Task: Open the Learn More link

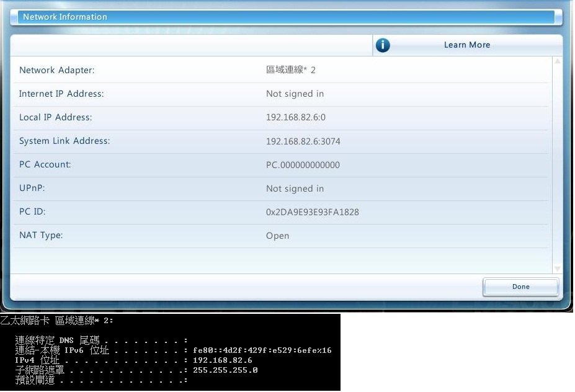Action: 467,45
